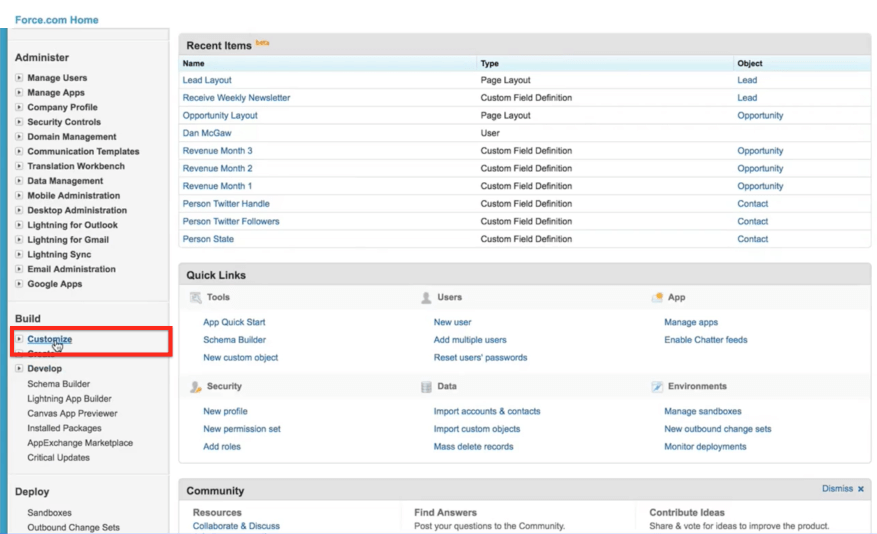Click Add multiple users link
The height and width of the screenshot is (534, 877).
pos(470,340)
